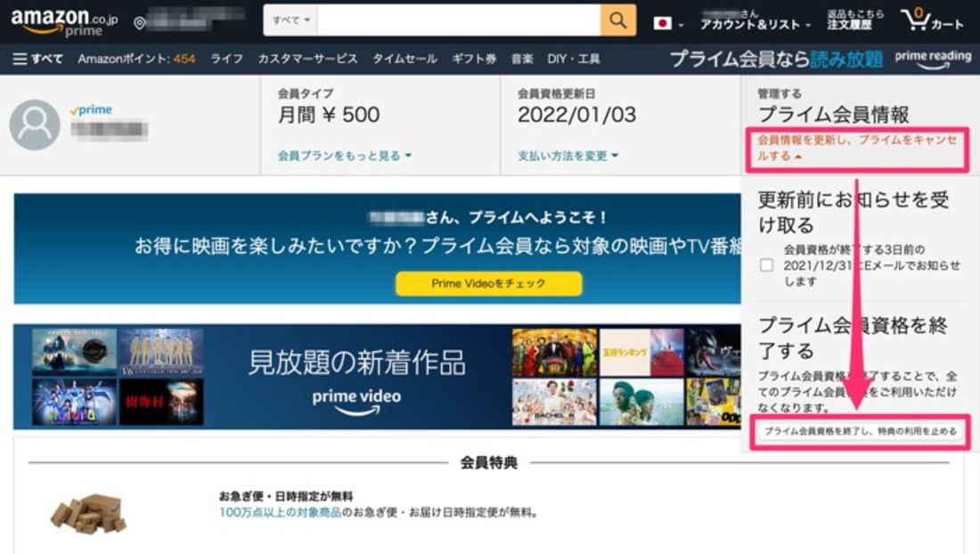
Task: Open the language selector dropdown arrow
Action: click(x=681, y=25)
